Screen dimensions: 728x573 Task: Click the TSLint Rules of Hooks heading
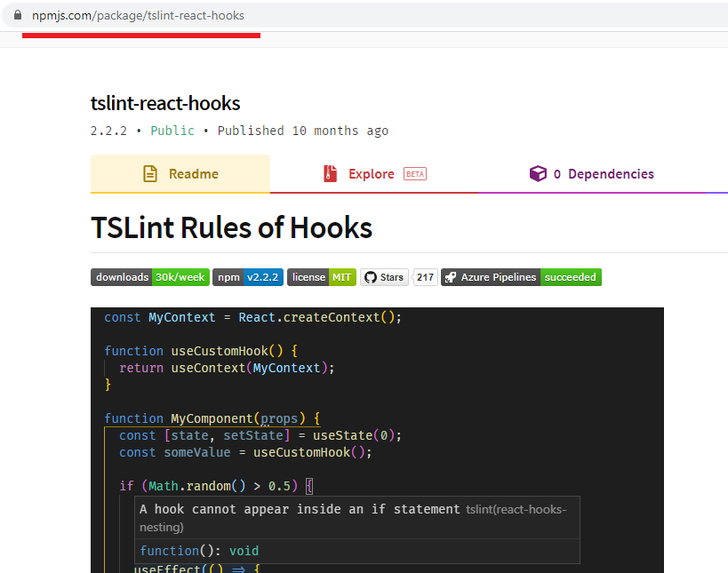(x=231, y=228)
